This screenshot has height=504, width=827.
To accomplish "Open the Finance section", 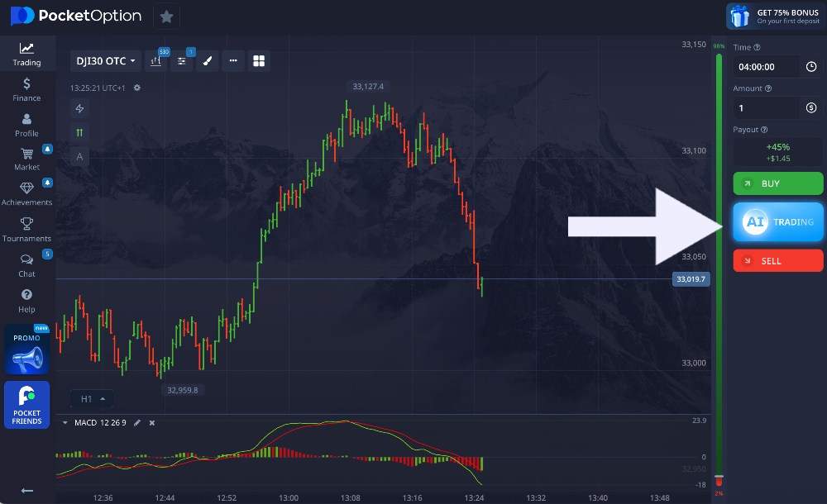I will click(x=26, y=88).
